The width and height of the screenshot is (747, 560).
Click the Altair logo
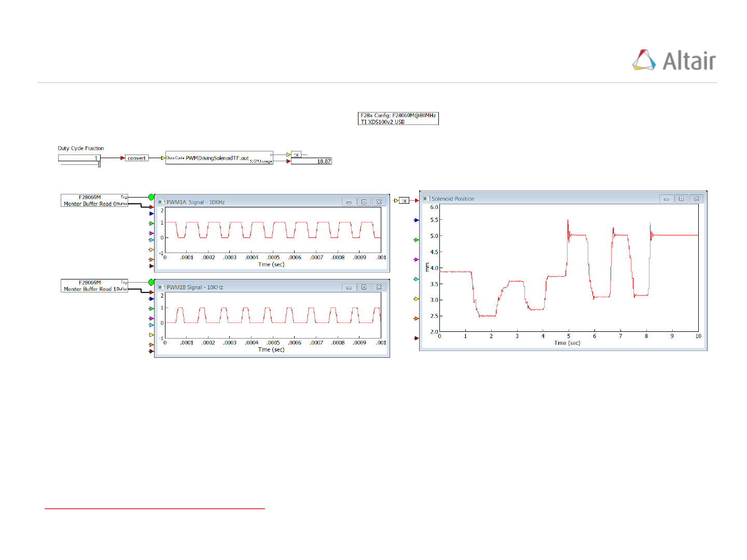coord(674,60)
